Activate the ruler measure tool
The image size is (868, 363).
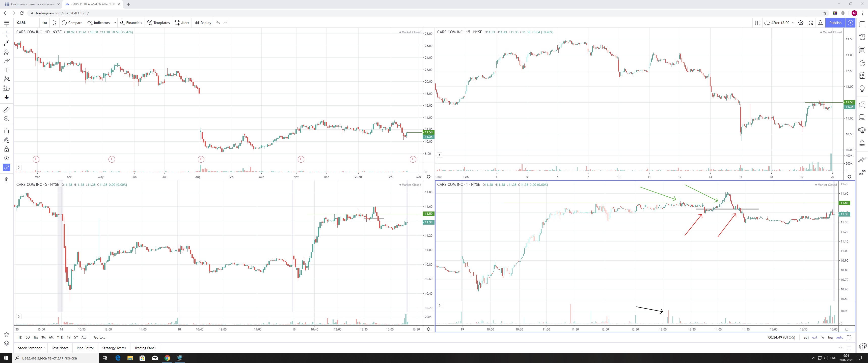[6, 110]
